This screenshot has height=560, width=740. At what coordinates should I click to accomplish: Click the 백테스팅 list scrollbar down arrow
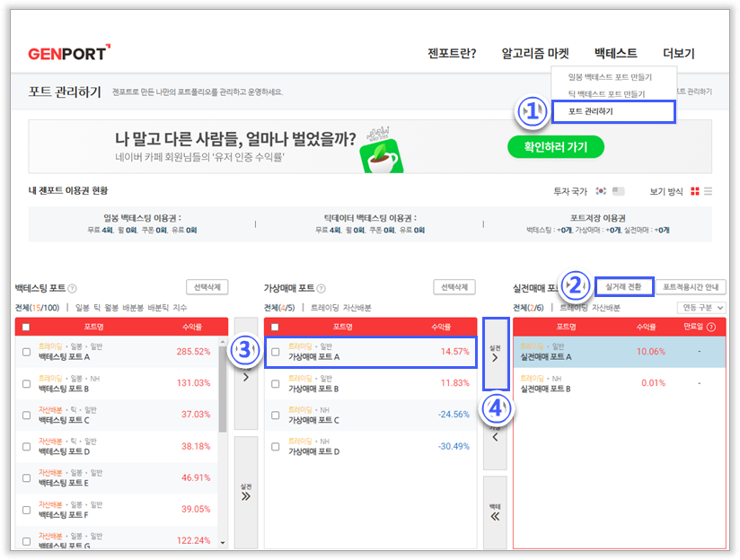click(225, 543)
